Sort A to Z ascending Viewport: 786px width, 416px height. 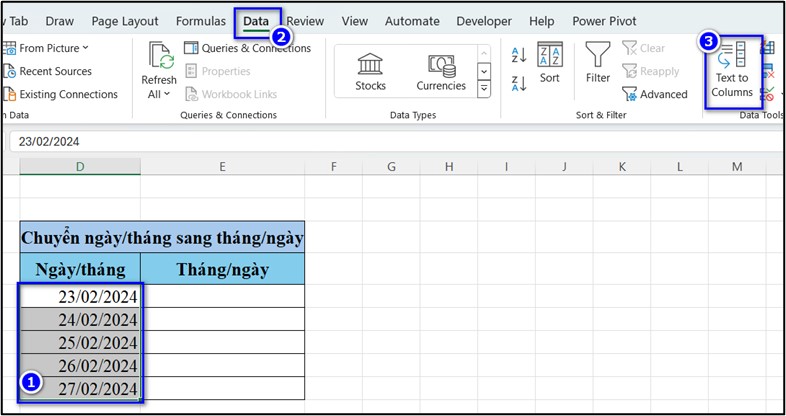(x=519, y=55)
